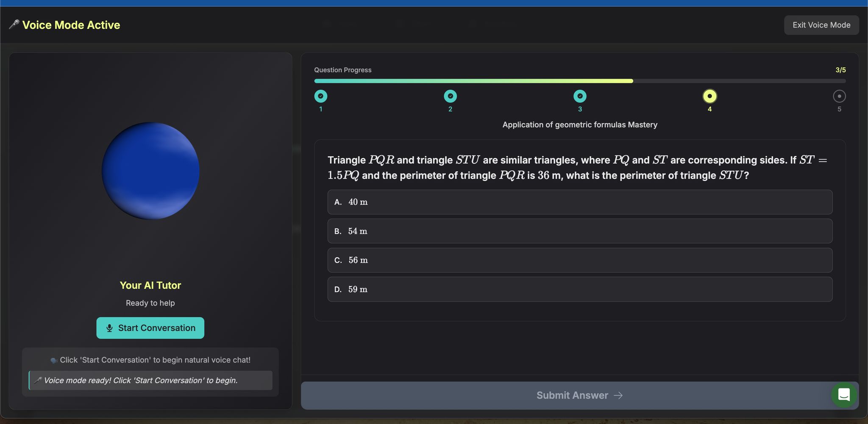Click the microphone icon beside Voice Mode Active

pos(14,25)
